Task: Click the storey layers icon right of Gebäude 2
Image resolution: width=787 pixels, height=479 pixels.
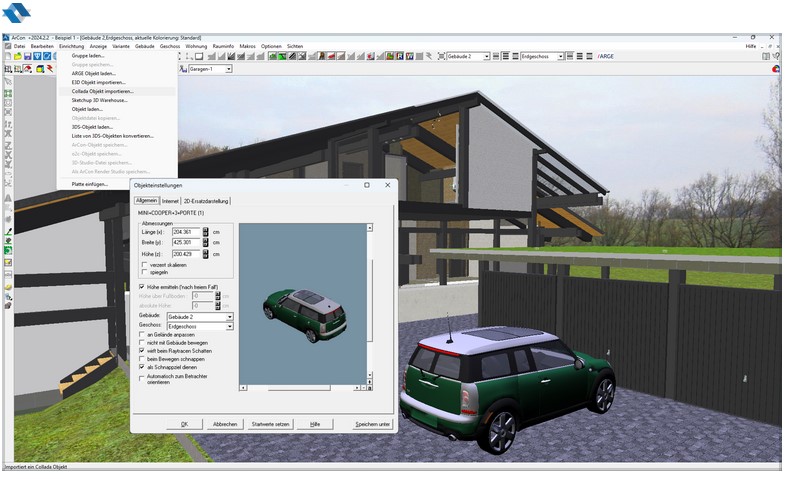Action: [x=496, y=56]
